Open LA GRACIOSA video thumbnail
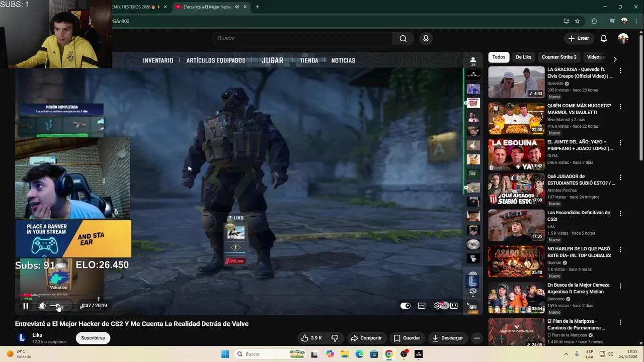644x362 pixels. pyautogui.click(x=516, y=82)
